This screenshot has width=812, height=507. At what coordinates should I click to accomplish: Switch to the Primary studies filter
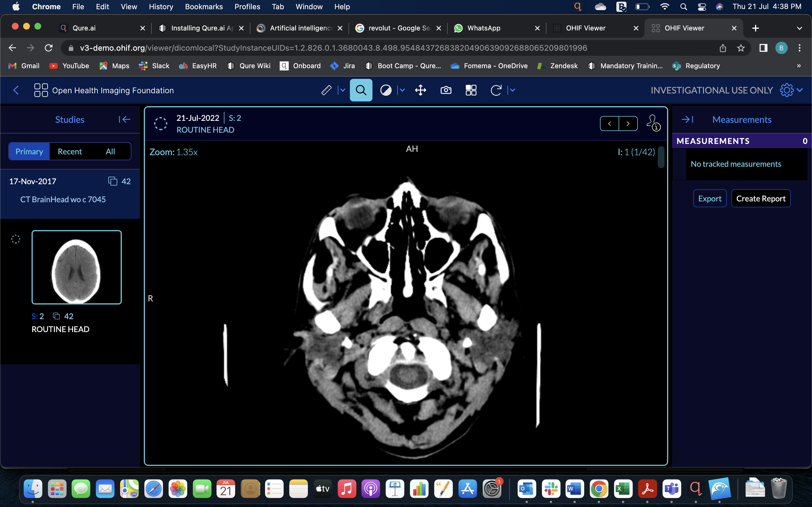click(x=29, y=152)
